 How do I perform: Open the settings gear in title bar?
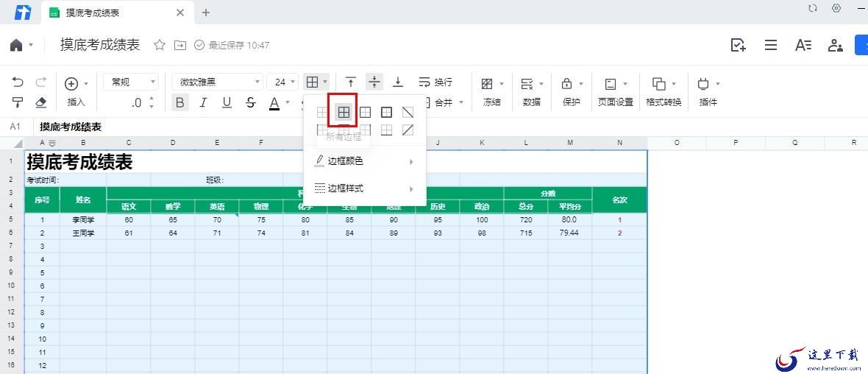click(x=836, y=8)
